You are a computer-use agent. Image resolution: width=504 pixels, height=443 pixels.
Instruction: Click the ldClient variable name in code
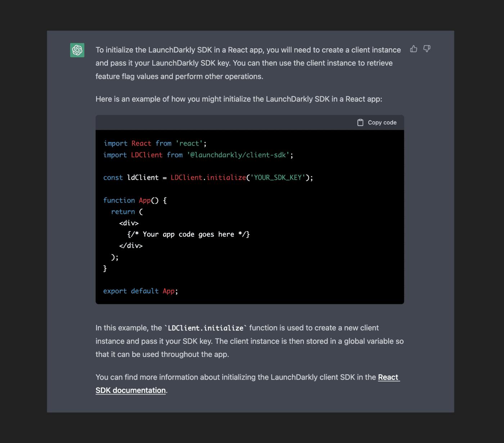pyautogui.click(x=143, y=178)
